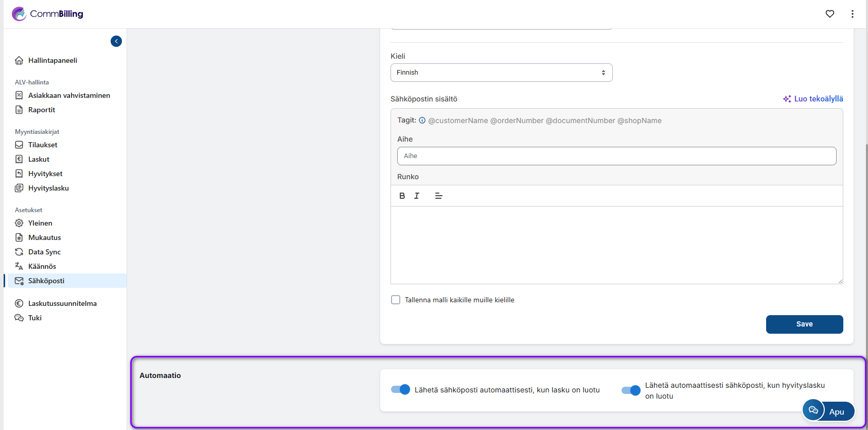Click inside the Runko body editor

(616, 245)
